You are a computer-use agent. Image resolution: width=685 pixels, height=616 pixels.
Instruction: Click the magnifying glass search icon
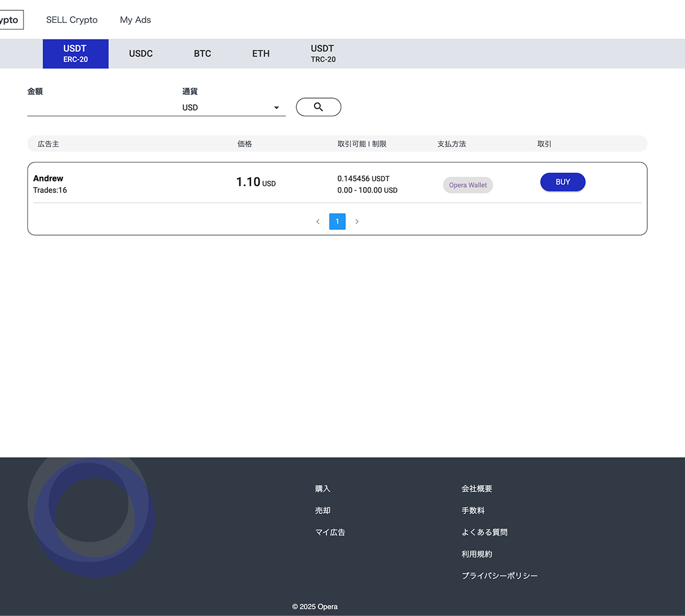click(x=318, y=107)
